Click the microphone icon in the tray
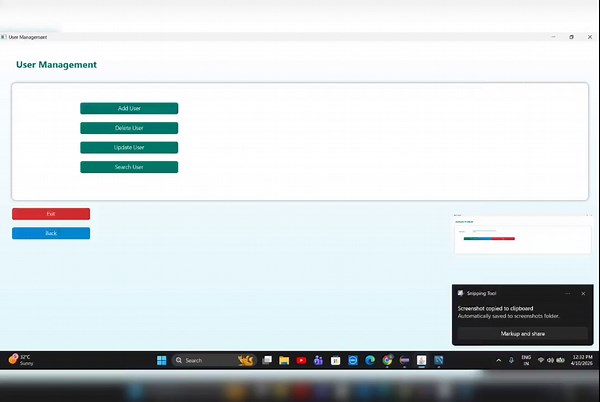The height and width of the screenshot is (402, 600). (511, 360)
